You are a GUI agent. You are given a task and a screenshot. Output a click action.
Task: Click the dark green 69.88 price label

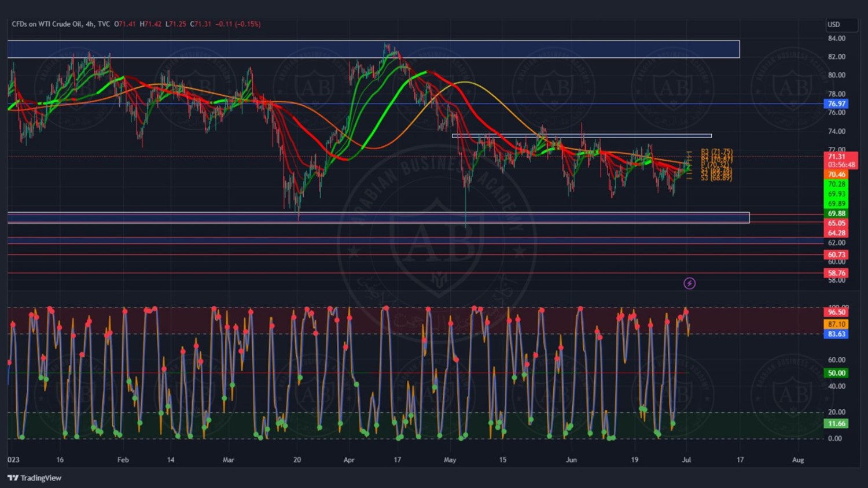click(836, 214)
